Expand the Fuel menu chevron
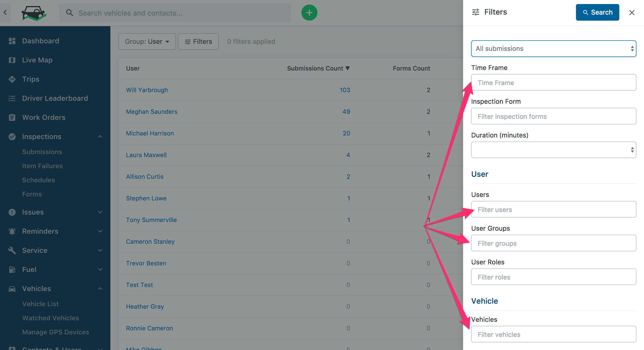 point(100,269)
